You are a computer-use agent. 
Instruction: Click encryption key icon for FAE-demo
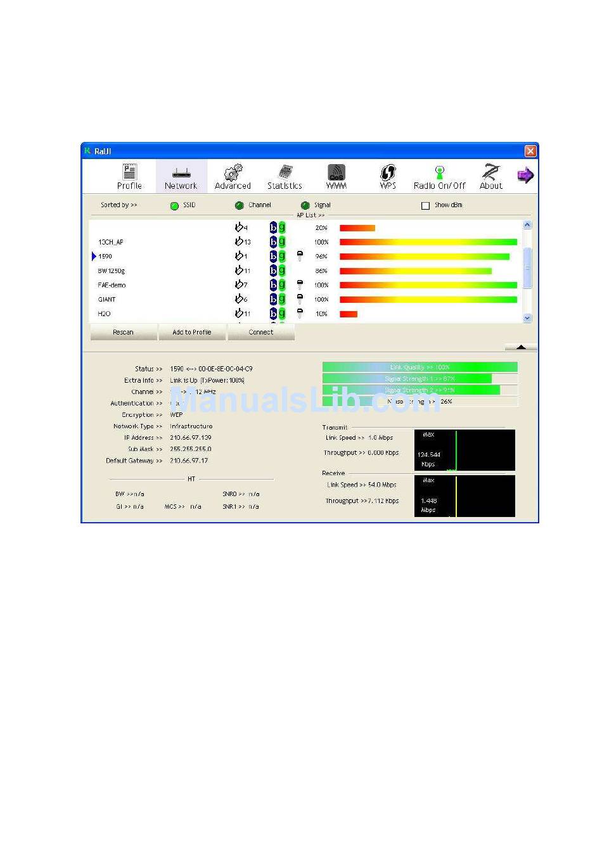(300, 285)
